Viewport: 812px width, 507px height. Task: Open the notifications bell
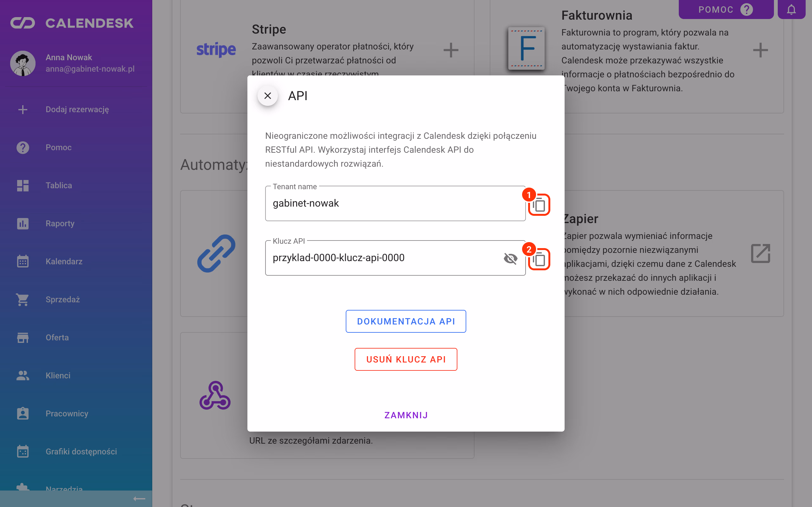[791, 10]
